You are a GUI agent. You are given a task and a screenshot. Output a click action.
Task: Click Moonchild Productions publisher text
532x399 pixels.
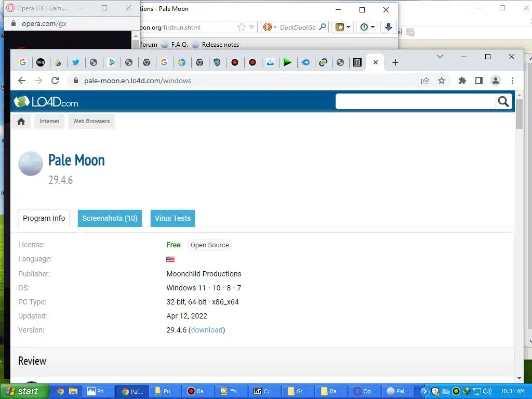pos(204,274)
